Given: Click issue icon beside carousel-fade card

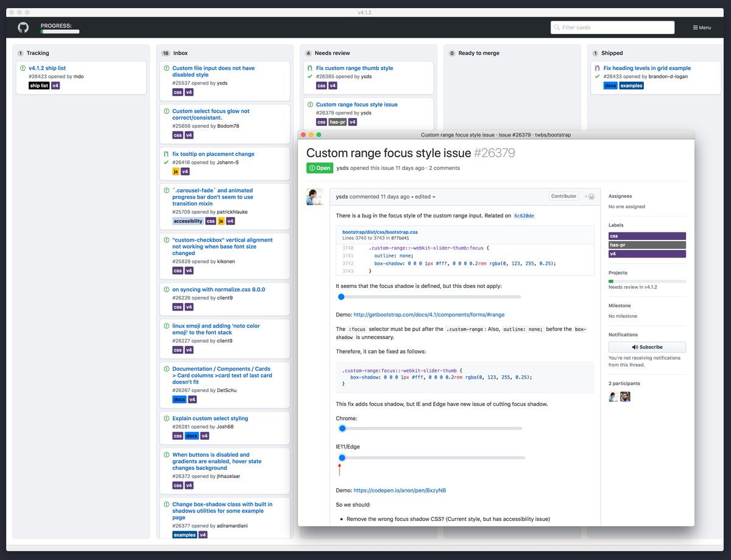Looking at the screenshot, I should click(x=166, y=191).
